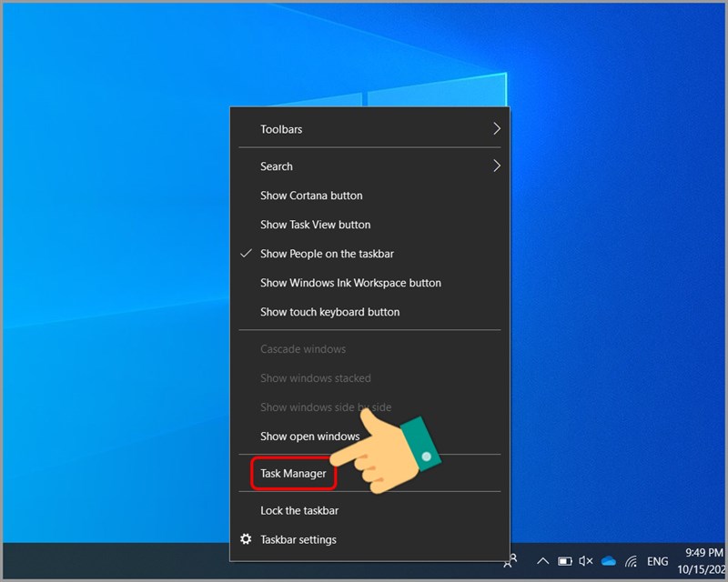The height and width of the screenshot is (582, 728).
Task: Uncheck Show People on the taskbar
Action: coord(327,254)
